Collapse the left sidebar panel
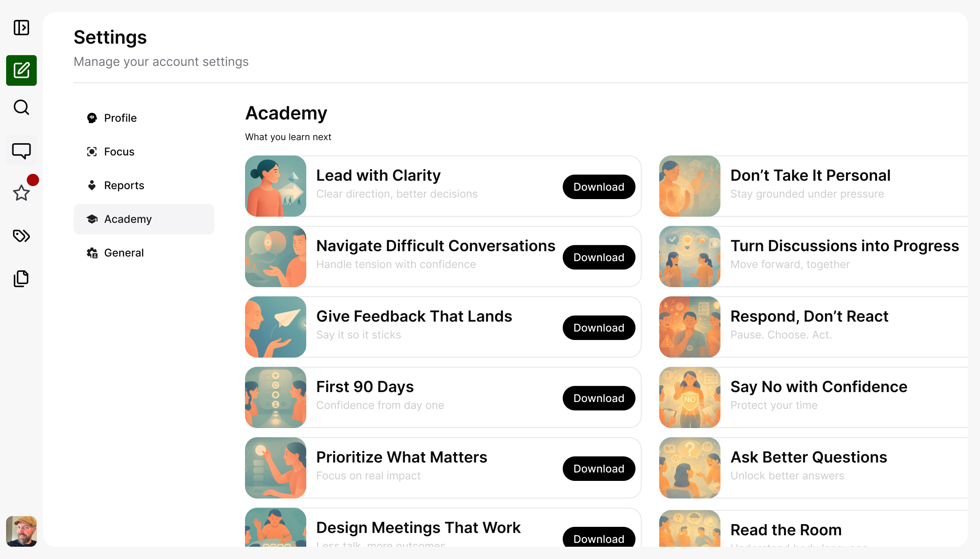 point(21,27)
